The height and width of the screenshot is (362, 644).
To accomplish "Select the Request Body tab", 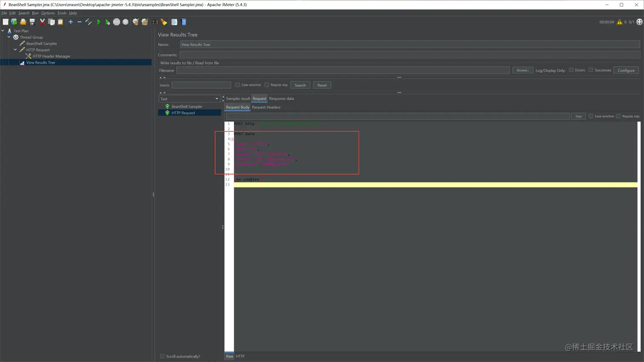I will click(x=238, y=107).
